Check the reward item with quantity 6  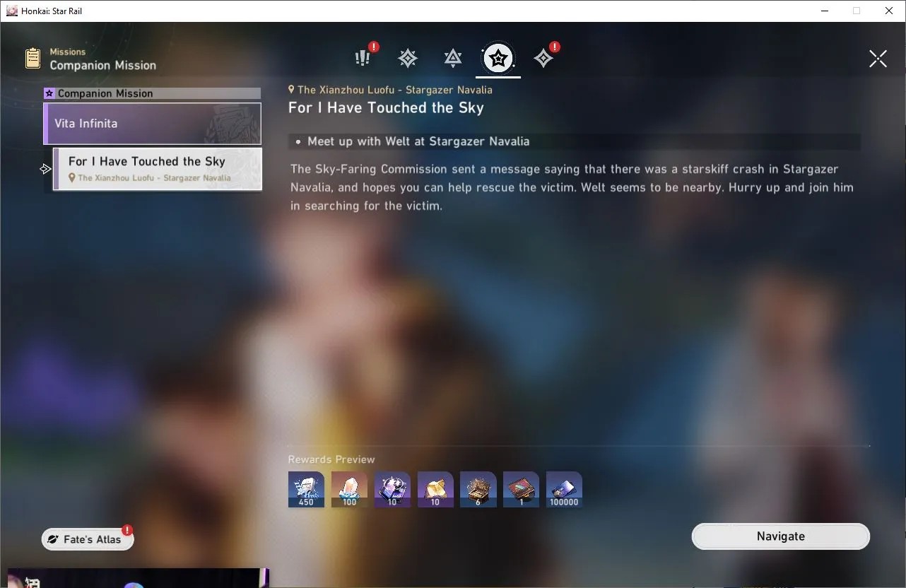pos(478,490)
